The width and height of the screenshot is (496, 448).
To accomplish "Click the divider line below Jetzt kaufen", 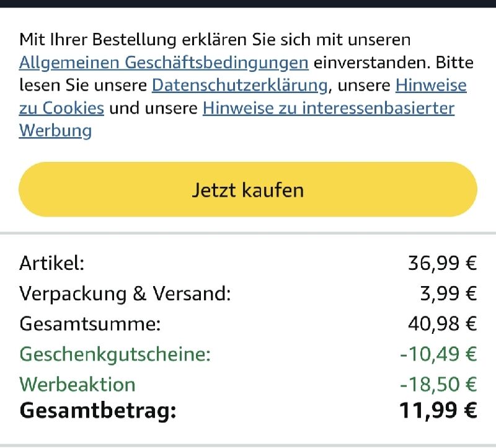I will (x=248, y=233).
